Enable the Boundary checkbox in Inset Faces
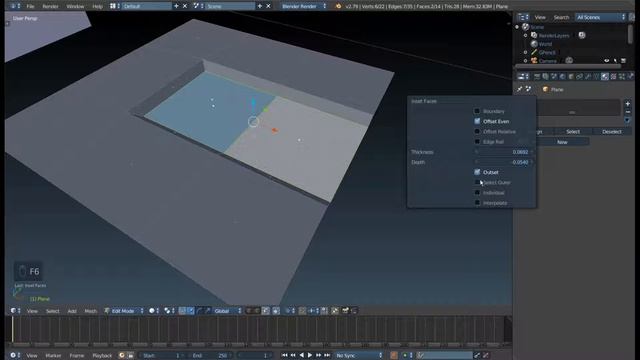Viewport: 640px width, 360px height. point(477,111)
